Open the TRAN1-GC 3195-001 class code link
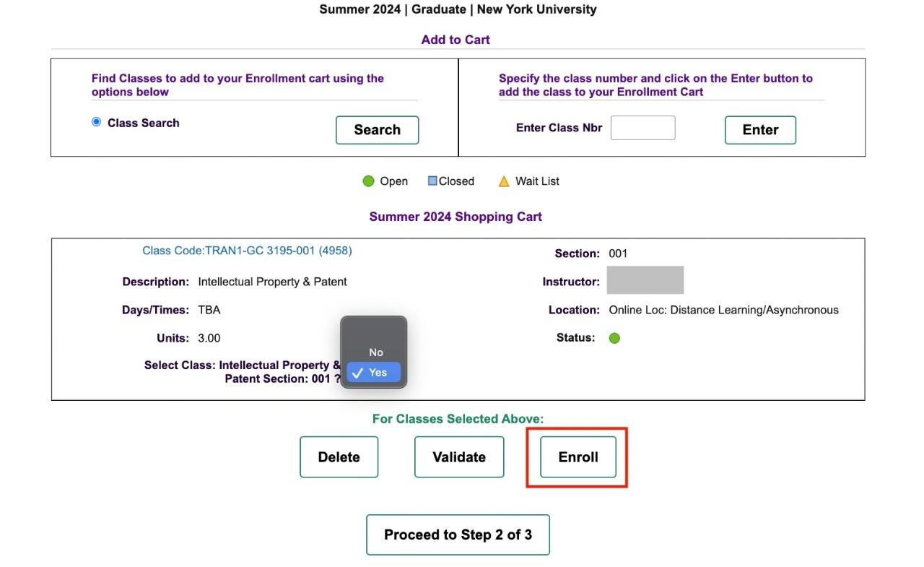 pyautogui.click(x=247, y=251)
